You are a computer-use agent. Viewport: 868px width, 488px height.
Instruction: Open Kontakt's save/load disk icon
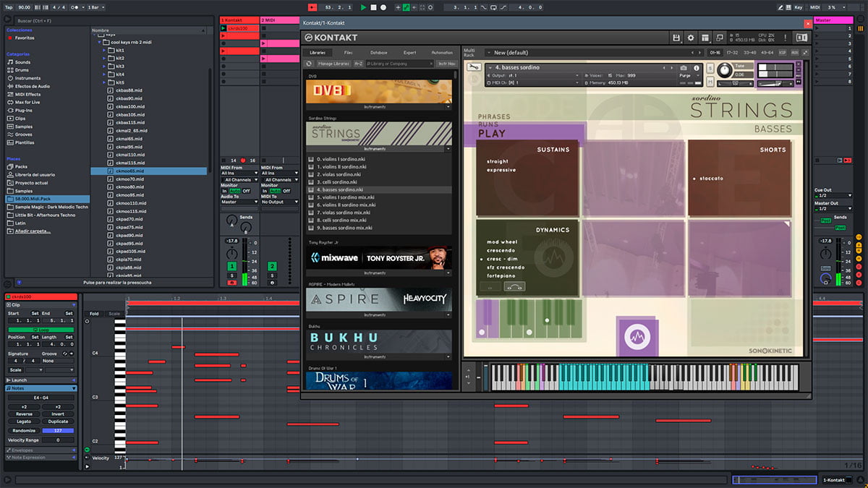click(x=676, y=38)
